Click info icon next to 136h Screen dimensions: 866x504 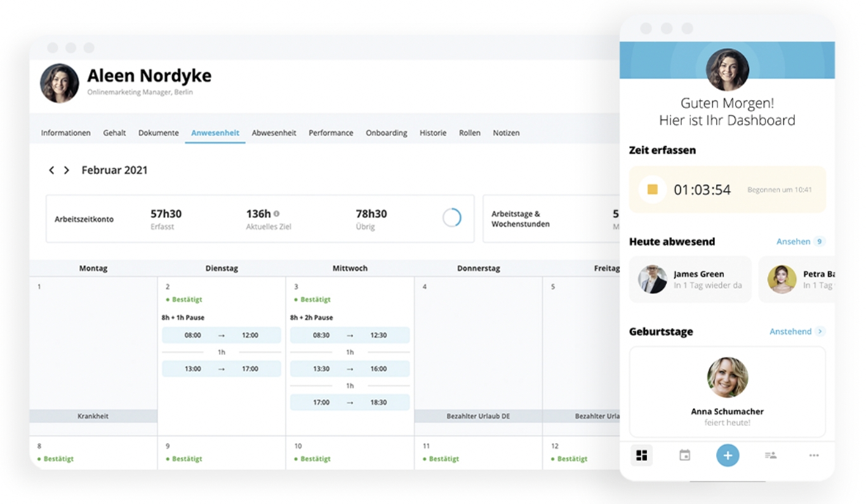276,214
